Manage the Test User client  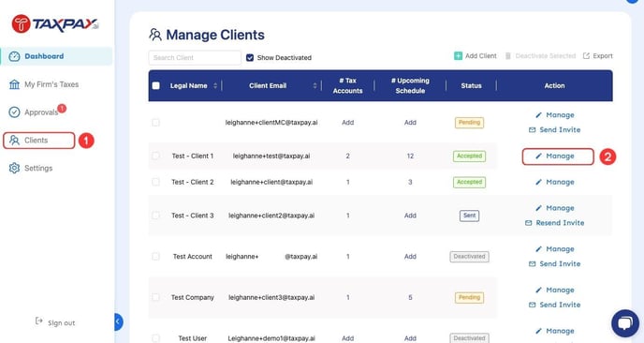(555, 331)
